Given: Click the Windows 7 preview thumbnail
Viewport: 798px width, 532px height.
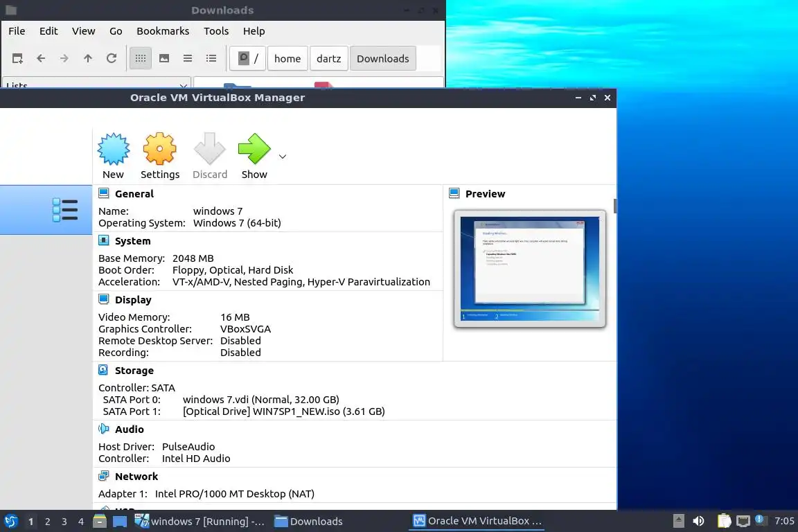Looking at the screenshot, I should coord(530,269).
